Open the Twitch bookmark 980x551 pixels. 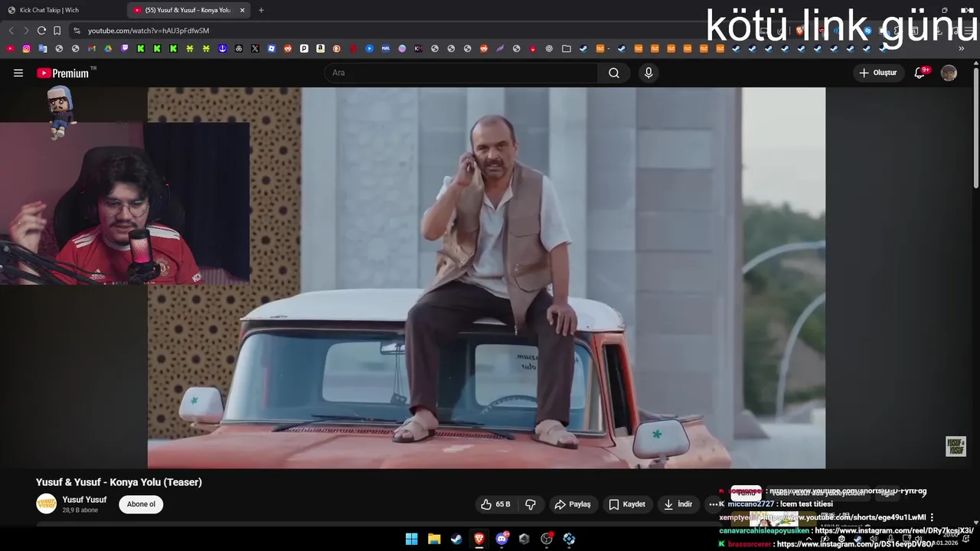coord(124,48)
